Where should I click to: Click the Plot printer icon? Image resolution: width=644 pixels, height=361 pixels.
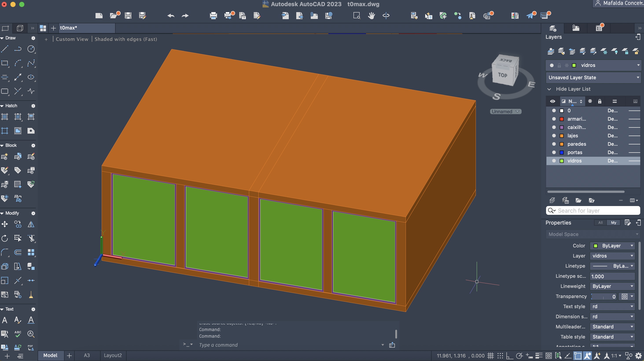(213, 16)
